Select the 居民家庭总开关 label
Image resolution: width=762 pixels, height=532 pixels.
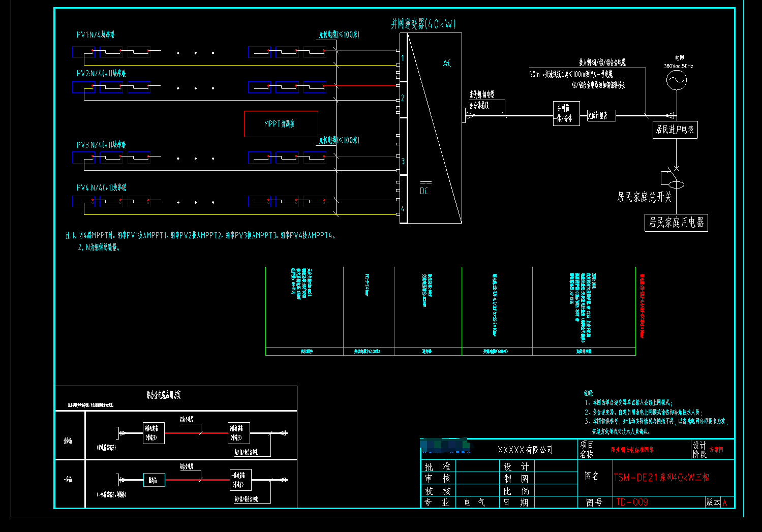click(644, 197)
